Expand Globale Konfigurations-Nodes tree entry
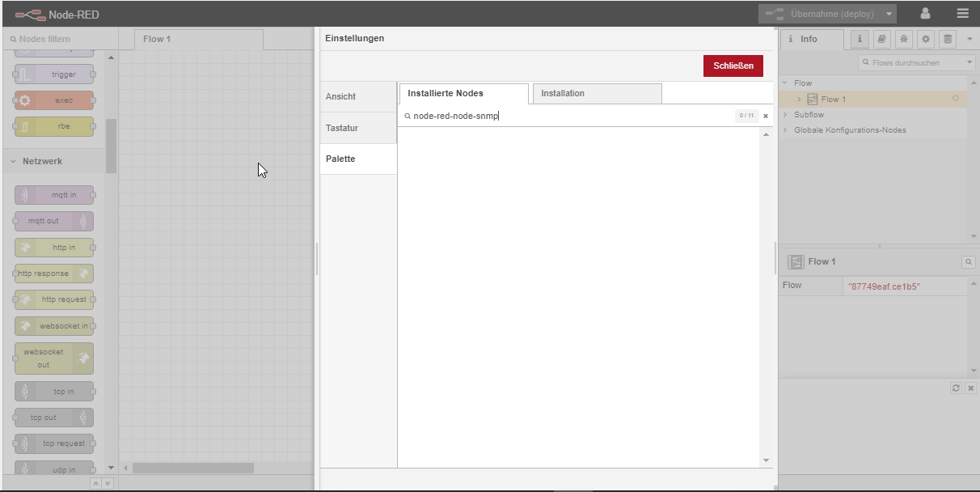This screenshot has height=492, width=980. 785,130
